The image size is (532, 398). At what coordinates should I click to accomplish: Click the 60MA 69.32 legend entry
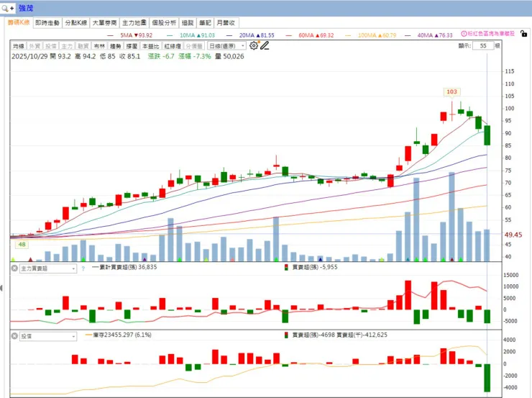click(310, 35)
